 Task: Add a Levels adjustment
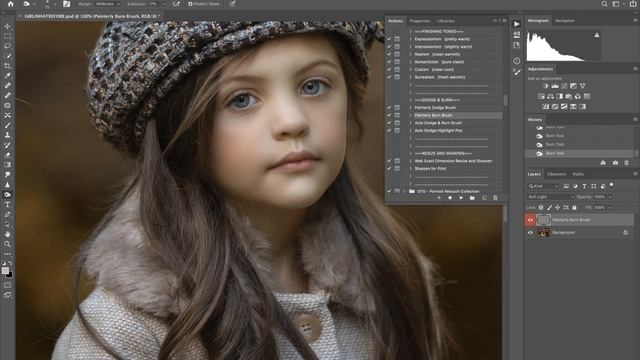[555, 86]
